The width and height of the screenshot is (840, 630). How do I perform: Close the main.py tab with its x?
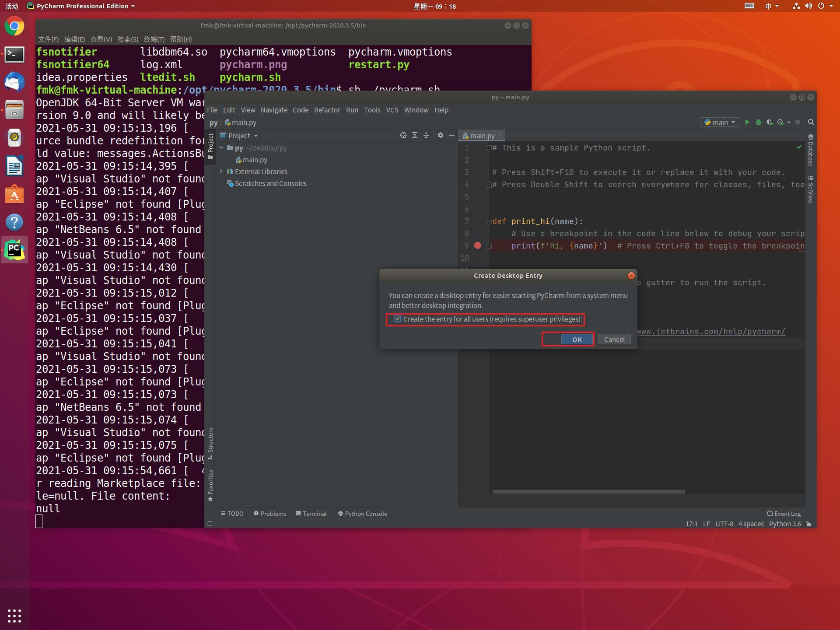(500, 136)
